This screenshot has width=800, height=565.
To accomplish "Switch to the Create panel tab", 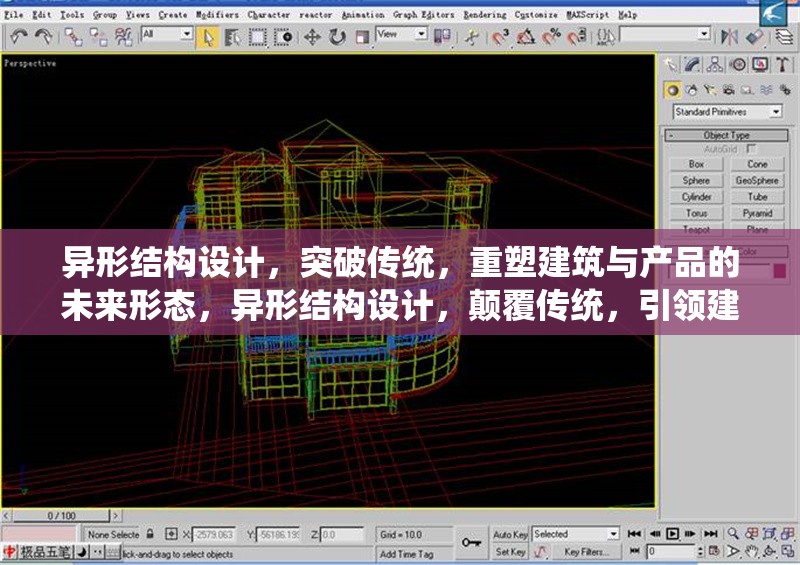I will click(x=671, y=64).
